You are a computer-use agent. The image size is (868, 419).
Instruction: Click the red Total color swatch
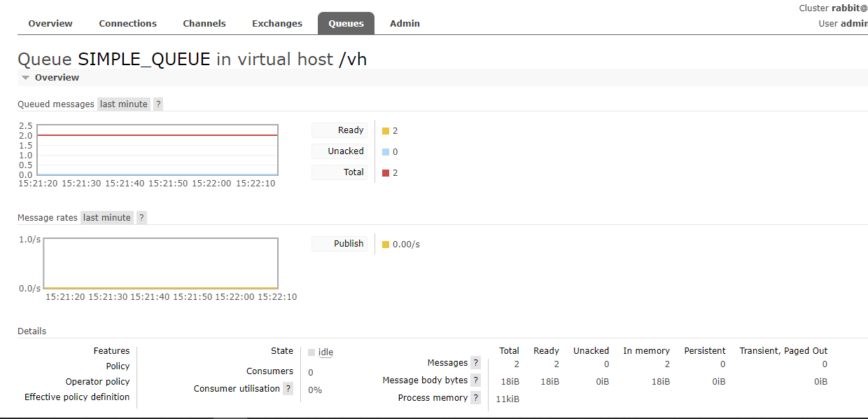[386, 173]
